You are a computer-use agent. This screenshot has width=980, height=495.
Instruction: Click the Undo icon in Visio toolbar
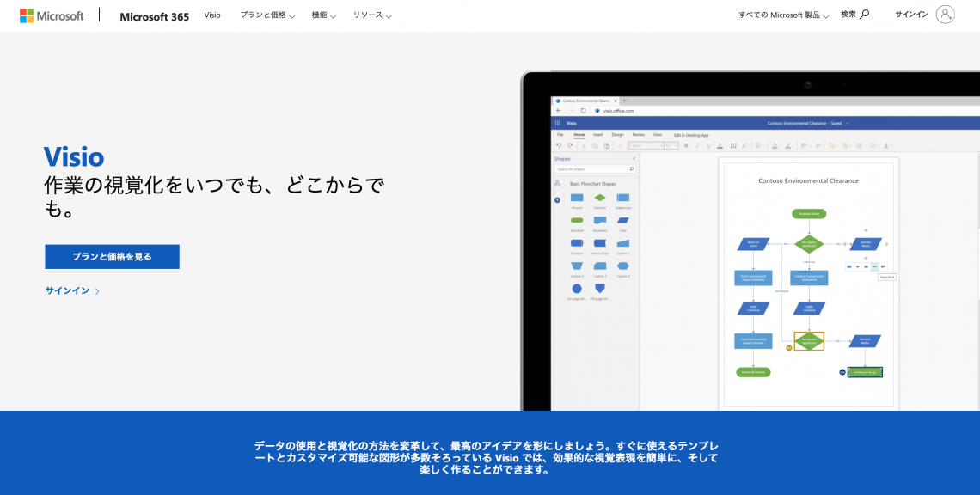(x=559, y=145)
